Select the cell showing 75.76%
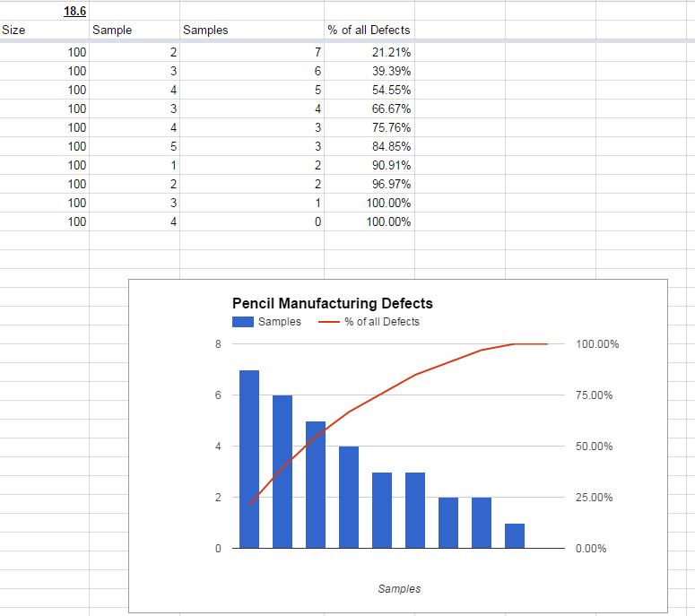Screen dimensions: 695x616 click(x=369, y=127)
